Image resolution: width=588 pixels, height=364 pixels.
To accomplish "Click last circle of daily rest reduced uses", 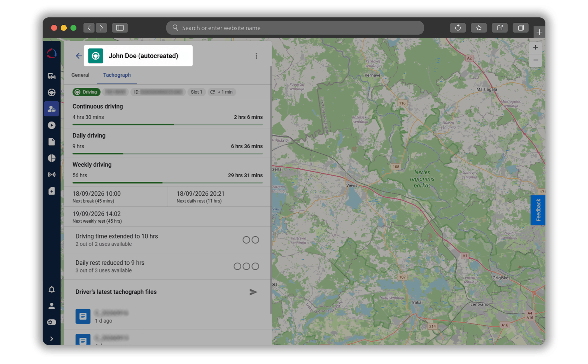I will [x=255, y=266].
